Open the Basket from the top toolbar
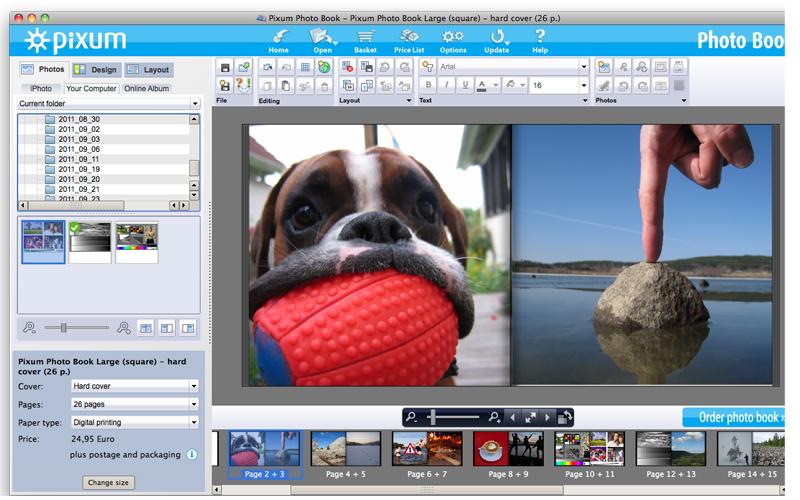800x500 pixels. pos(366,39)
